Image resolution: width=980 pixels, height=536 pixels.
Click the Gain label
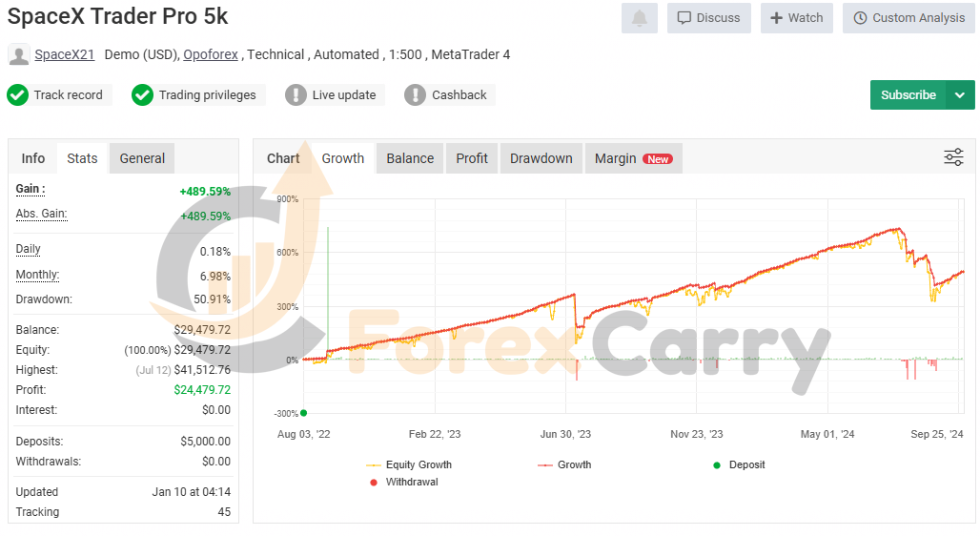[x=30, y=189]
